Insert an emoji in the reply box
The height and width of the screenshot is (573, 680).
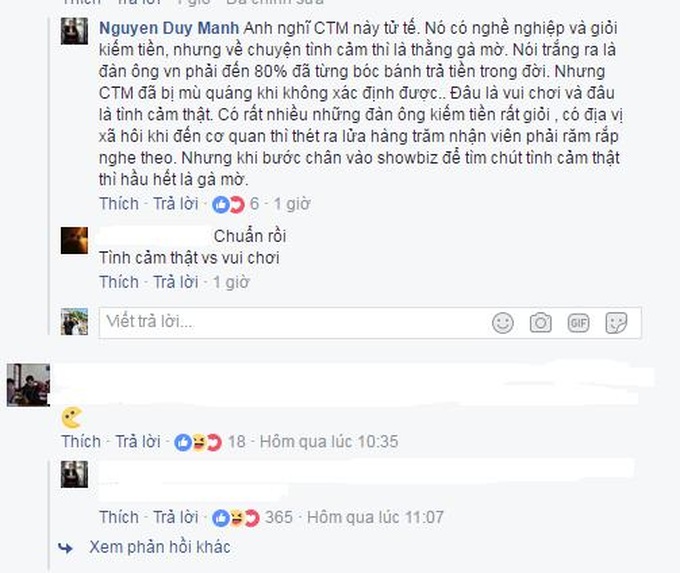coord(503,323)
